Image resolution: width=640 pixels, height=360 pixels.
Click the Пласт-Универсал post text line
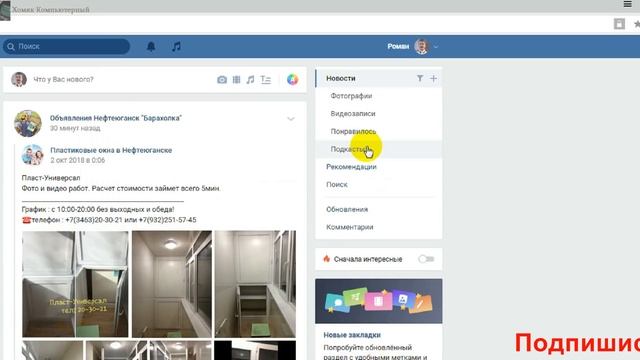click(x=51, y=178)
